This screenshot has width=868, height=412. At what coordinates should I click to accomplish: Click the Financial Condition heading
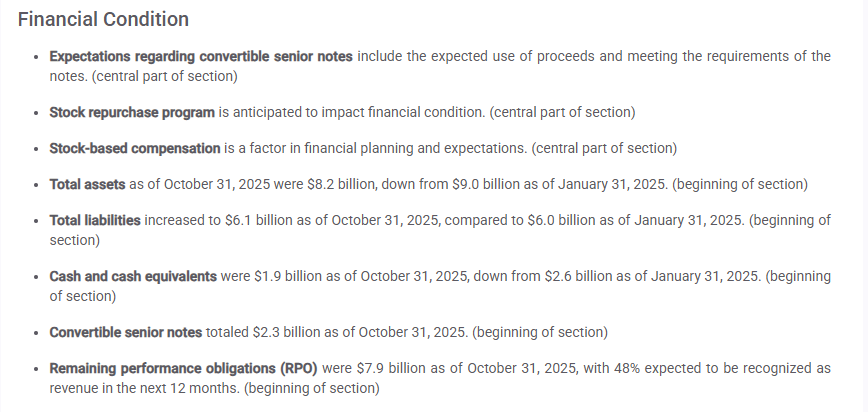tap(103, 19)
